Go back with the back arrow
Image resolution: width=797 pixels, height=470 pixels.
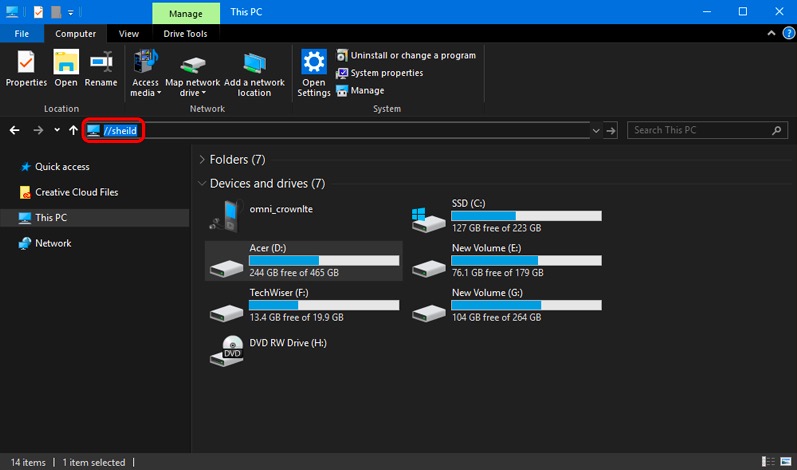15,131
